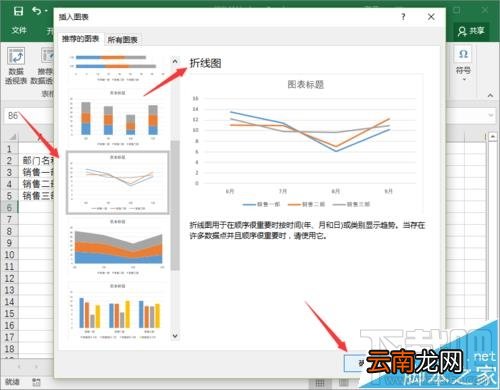Click the 就绪 status text

(12, 382)
